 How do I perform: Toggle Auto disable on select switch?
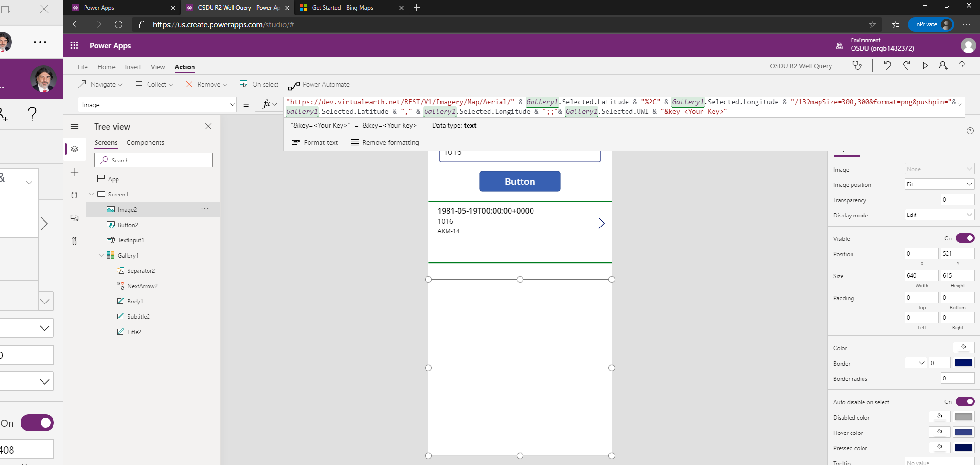tap(965, 401)
